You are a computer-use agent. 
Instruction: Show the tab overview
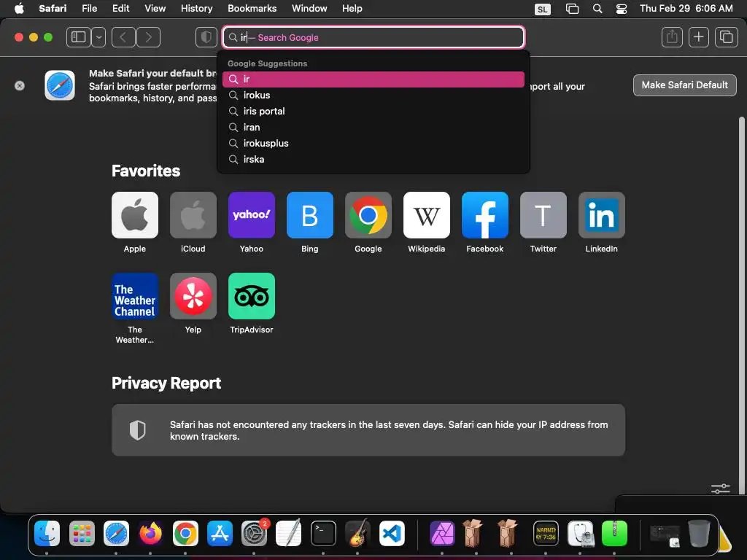726,37
